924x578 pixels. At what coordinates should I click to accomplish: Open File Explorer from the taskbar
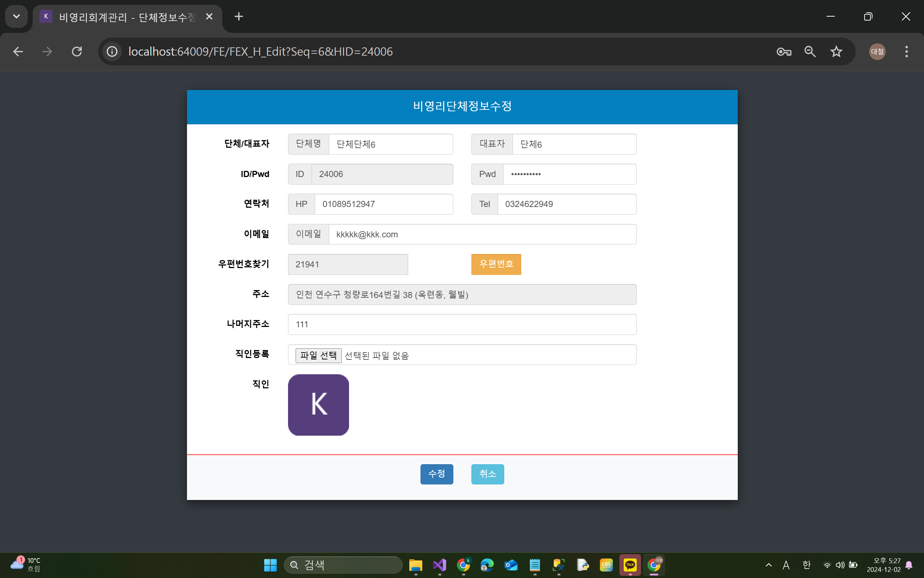tap(415, 565)
